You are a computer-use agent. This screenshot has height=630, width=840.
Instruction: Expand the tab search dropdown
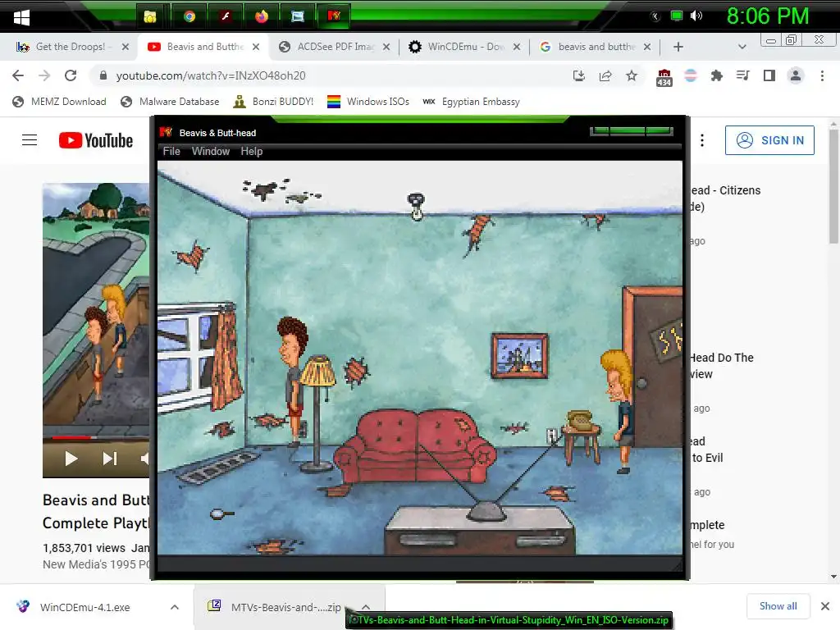742,47
